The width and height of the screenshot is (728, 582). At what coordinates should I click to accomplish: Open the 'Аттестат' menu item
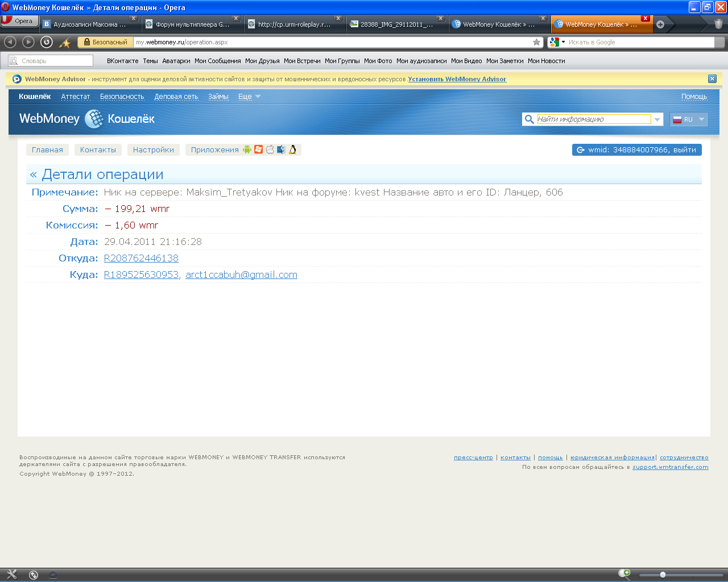click(x=76, y=97)
